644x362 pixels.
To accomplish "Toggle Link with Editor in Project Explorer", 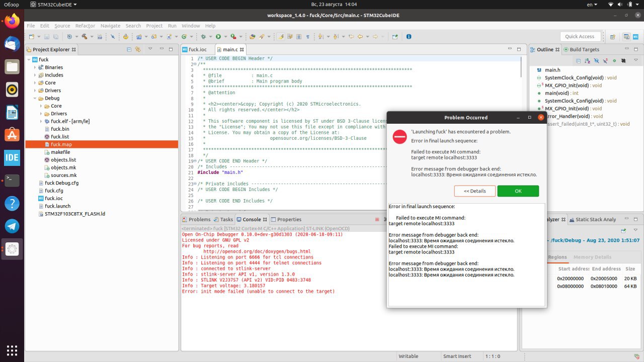I will (137, 49).
